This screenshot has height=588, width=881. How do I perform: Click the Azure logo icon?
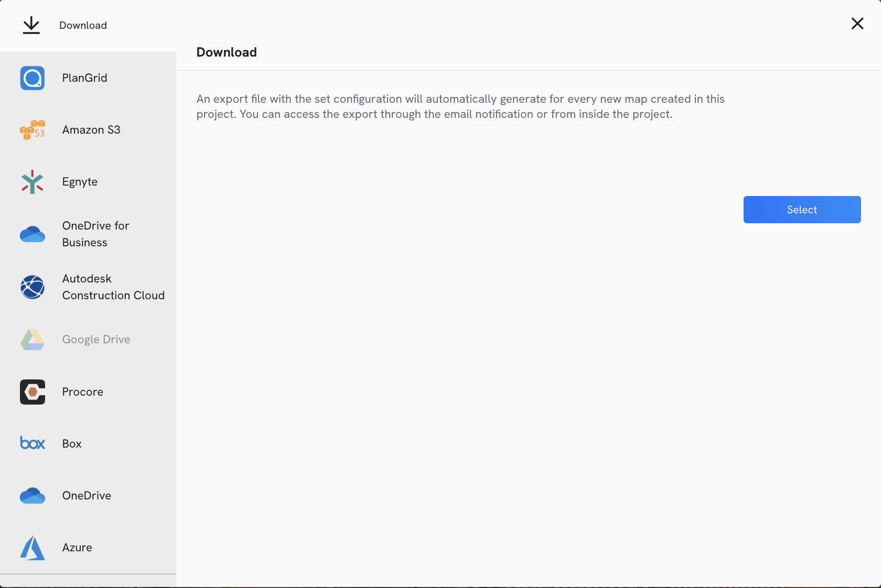(33, 548)
